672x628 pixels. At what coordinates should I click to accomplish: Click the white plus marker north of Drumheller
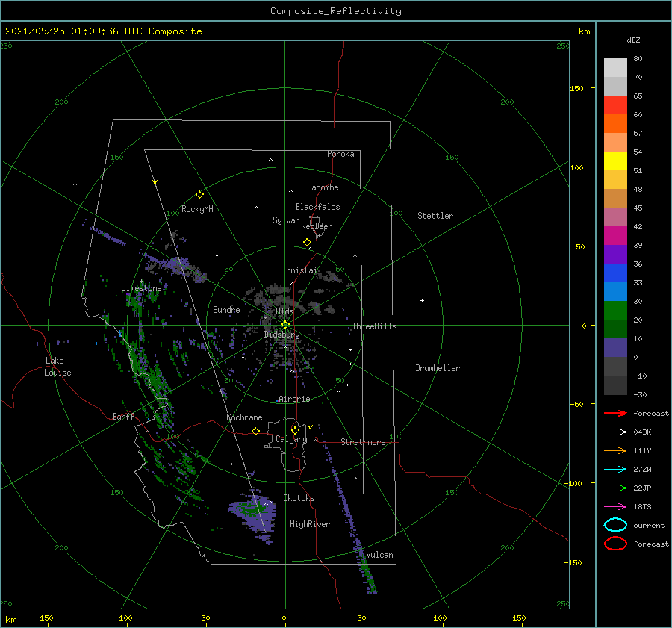422,300
